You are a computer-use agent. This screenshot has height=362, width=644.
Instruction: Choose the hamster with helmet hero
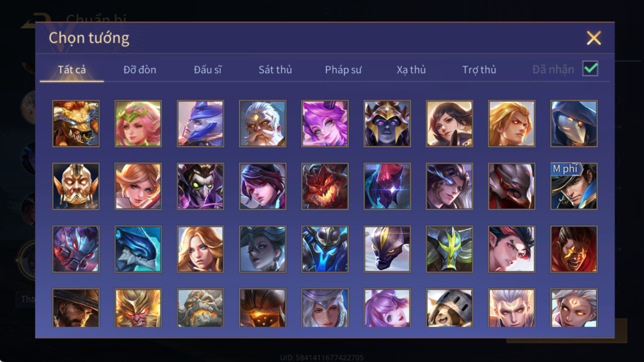click(449, 308)
